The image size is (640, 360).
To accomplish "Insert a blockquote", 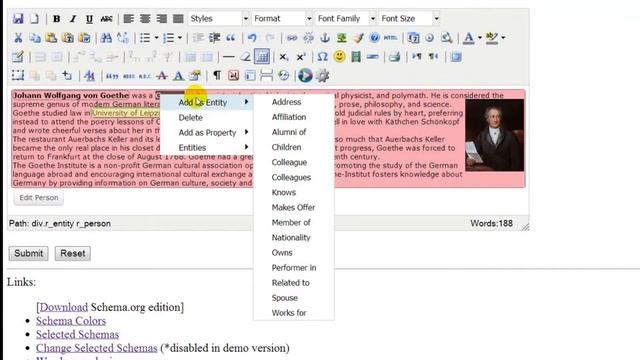I will click(x=231, y=38).
